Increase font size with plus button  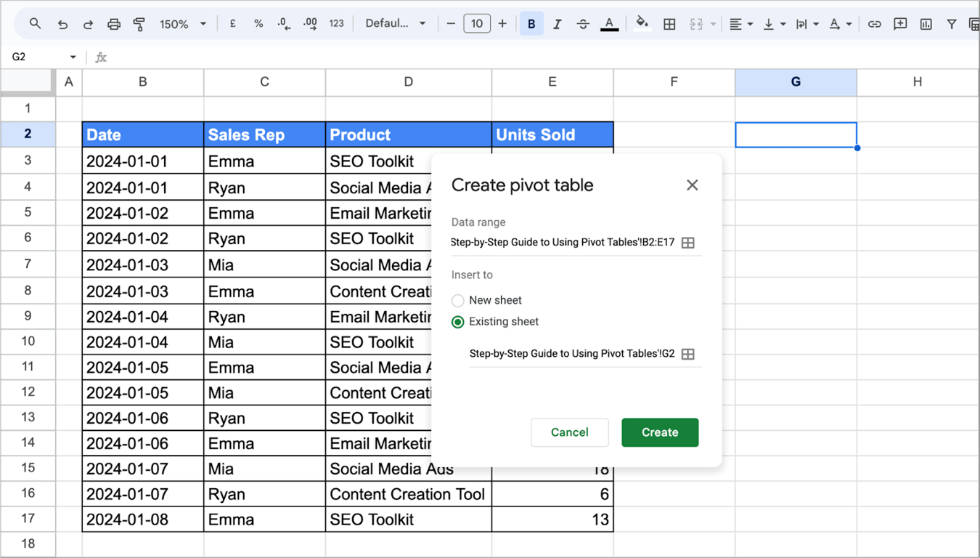pos(502,24)
